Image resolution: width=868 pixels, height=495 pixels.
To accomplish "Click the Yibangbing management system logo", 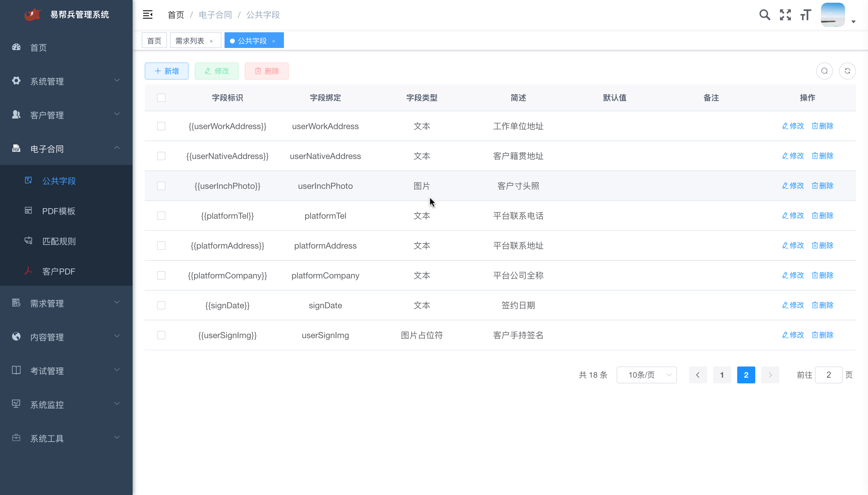I will point(33,14).
